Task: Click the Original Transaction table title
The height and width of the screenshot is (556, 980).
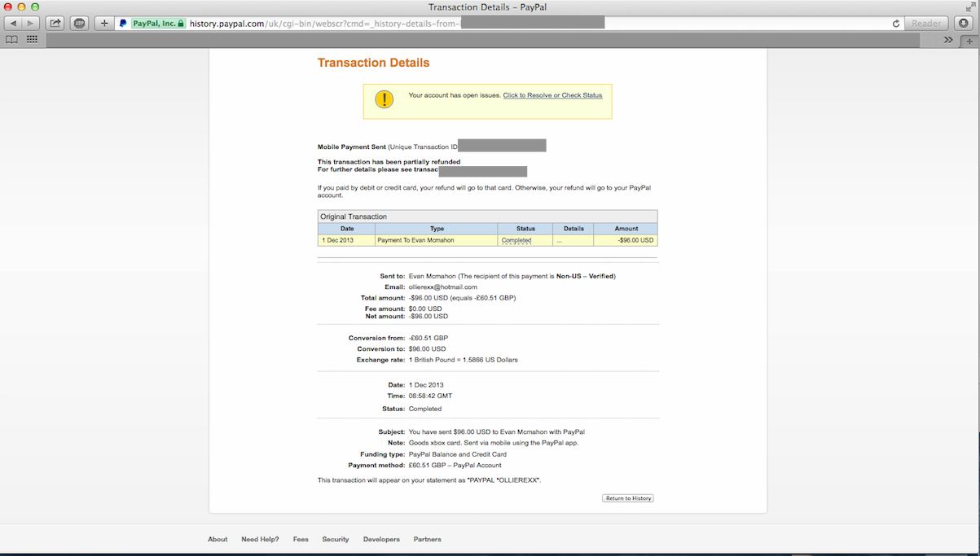Action: (x=354, y=217)
